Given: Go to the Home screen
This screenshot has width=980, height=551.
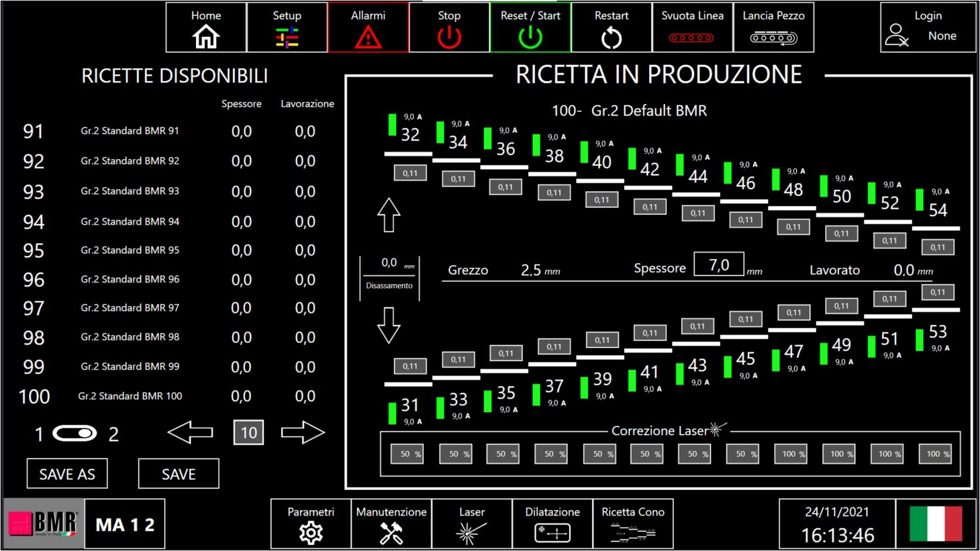Looking at the screenshot, I should click(206, 28).
